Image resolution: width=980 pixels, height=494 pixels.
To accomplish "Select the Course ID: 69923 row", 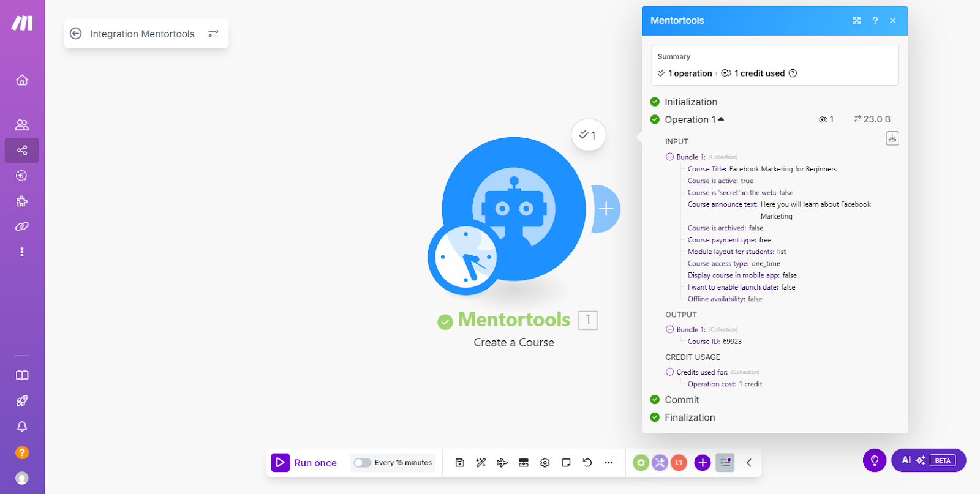I will click(x=715, y=342).
